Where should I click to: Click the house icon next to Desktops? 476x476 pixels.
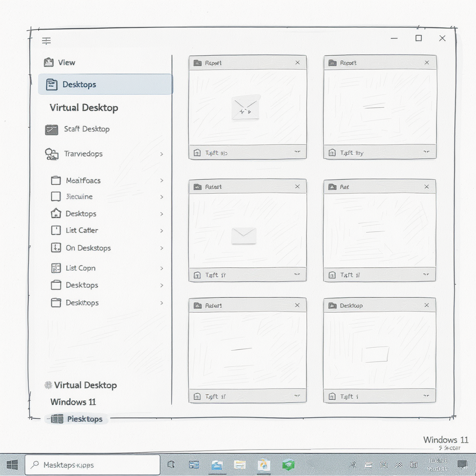click(56, 213)
